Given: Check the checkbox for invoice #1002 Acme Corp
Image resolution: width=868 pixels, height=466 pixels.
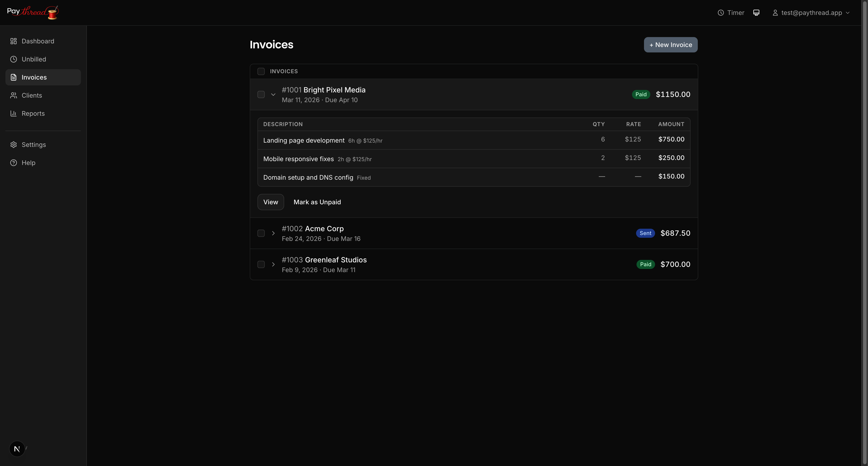Looking at the screenshot, I should pos(261,233).
